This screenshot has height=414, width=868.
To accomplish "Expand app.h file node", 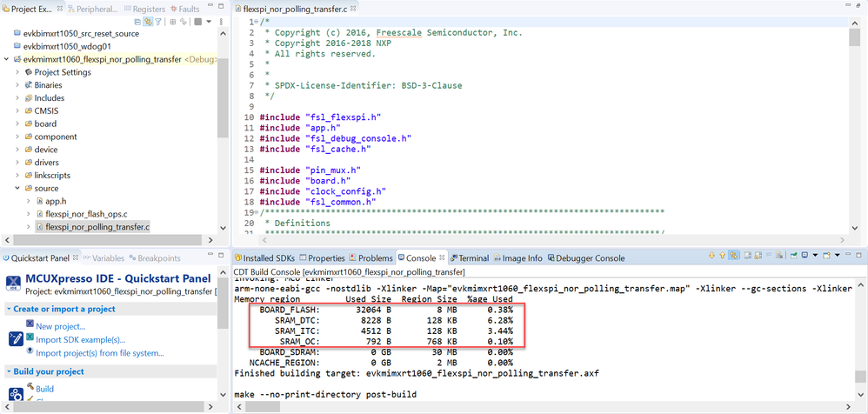I will point(29,201).
